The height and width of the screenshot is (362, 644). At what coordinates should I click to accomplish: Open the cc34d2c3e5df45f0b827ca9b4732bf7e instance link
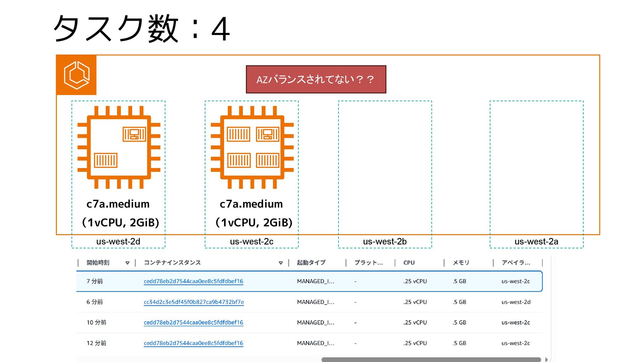click(x=194, y=302)
